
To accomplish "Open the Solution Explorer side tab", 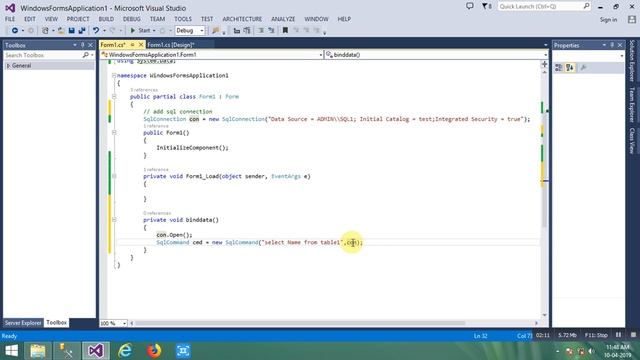I will point(632,60).
